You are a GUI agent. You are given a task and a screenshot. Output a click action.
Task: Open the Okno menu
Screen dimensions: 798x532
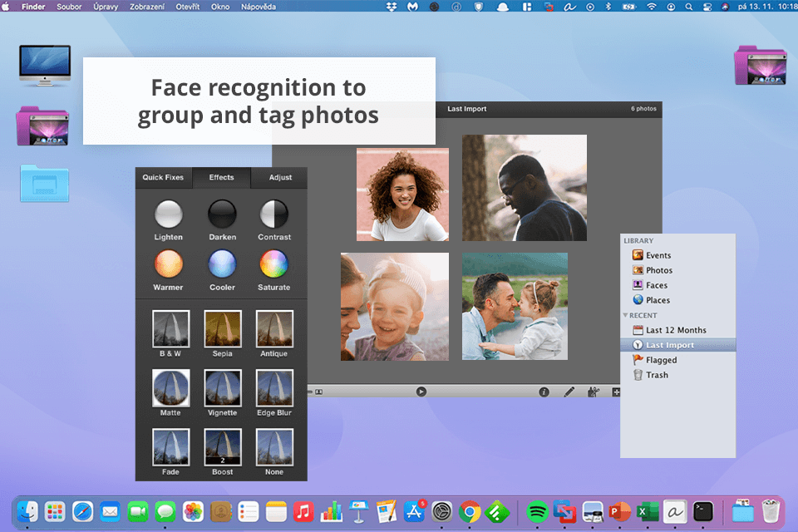(x=220, y=7)
